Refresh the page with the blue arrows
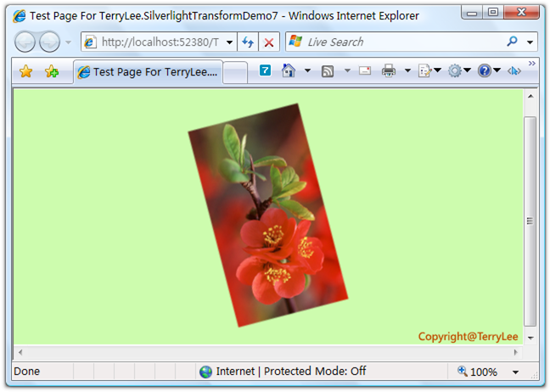This screenshot has height=392, width=550. (x=248, y=42)
